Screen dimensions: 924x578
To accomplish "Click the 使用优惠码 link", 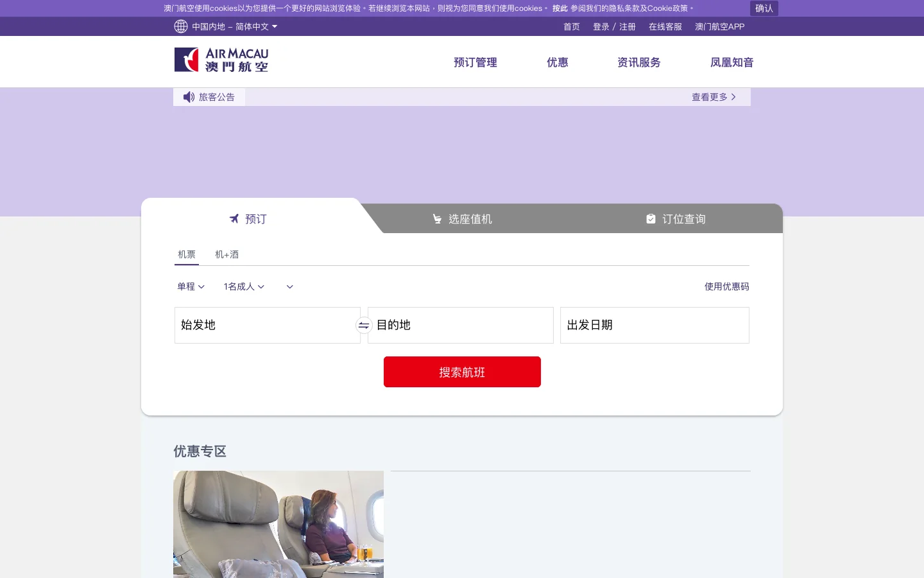I will 727,286.
